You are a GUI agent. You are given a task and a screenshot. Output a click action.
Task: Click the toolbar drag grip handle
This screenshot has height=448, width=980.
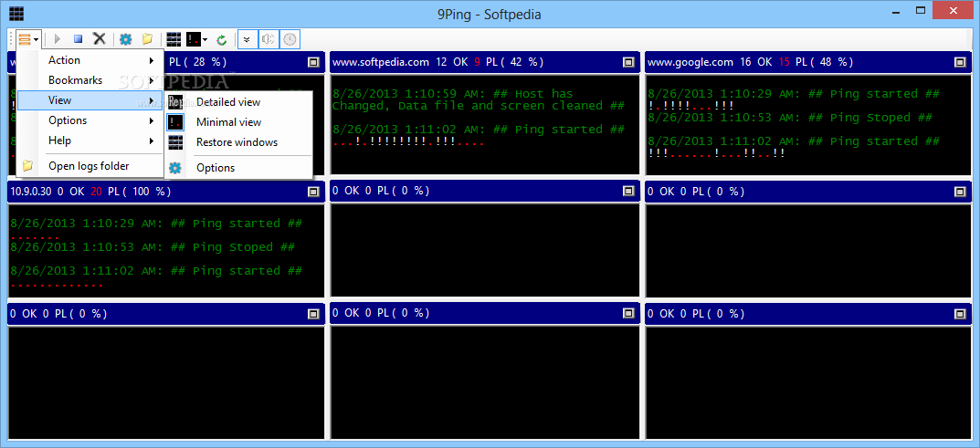point(11,39)
